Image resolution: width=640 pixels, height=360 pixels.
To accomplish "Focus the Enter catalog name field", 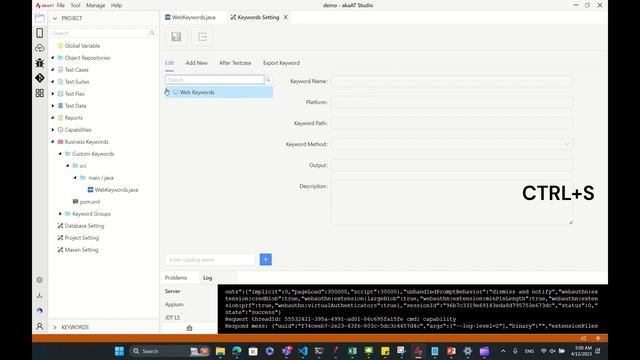I will pyautogui.click(x=210, y=260).
